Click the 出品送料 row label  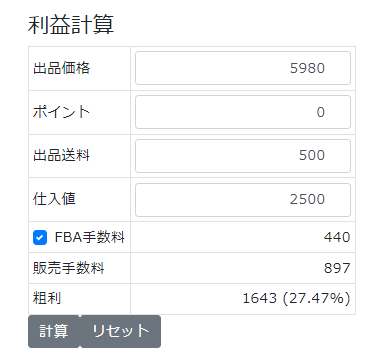pyautogui.click(x=62, y=156)
